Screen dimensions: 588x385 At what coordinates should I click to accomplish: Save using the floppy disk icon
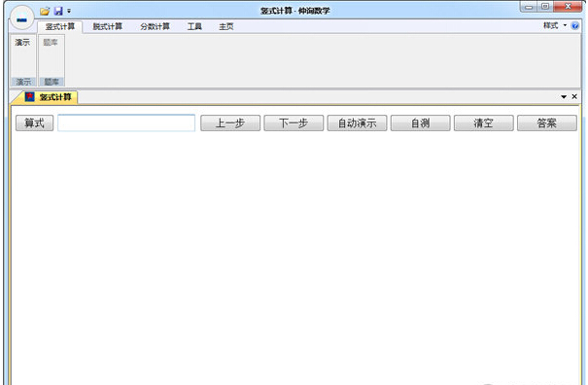58,12
